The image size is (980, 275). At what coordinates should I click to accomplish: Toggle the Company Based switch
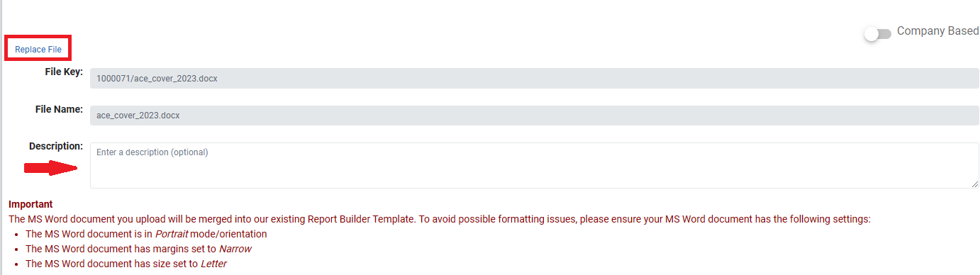click(878, 34)
